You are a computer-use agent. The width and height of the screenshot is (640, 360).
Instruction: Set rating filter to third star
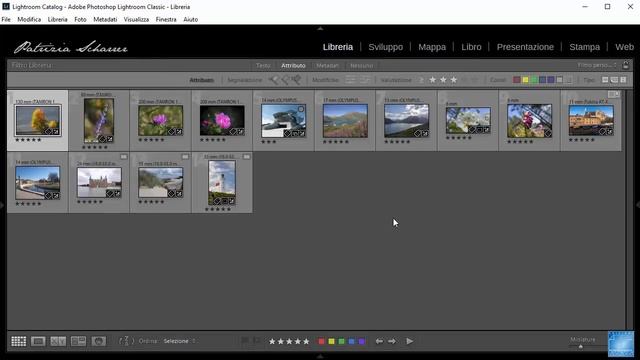454,80
